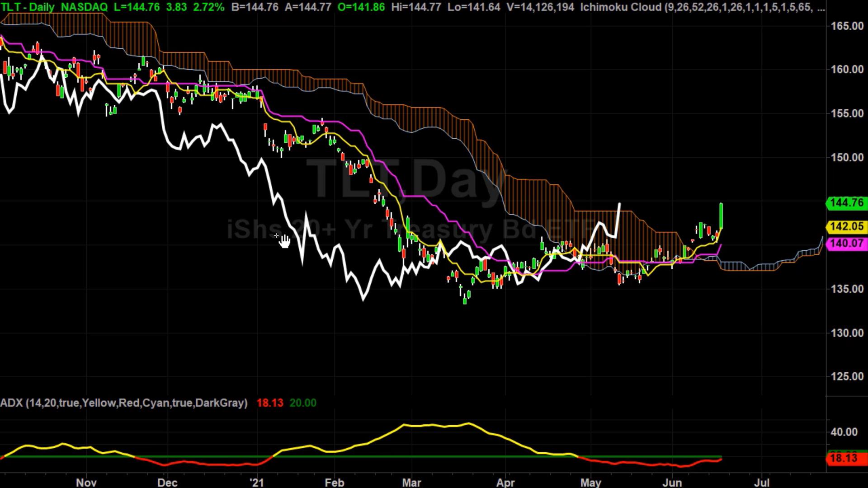Click the volume V=14,126,194 text
Viewport: 868px width, 488px height.
540,7
